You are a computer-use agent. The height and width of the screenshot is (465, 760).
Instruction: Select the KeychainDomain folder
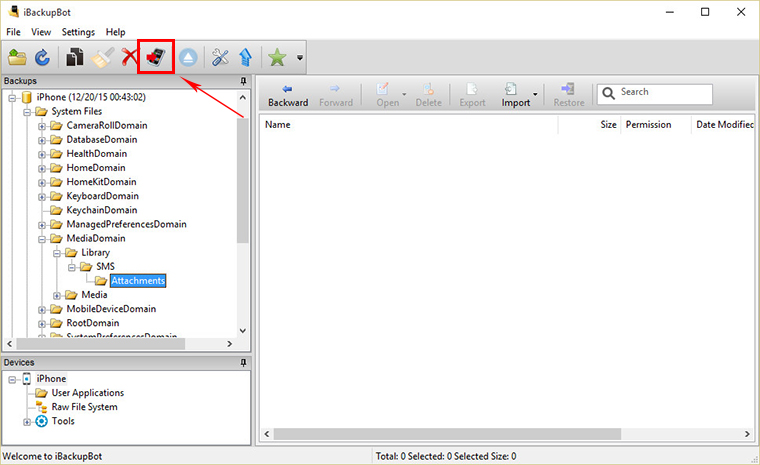pyautogui.click(x=101, y=210)
